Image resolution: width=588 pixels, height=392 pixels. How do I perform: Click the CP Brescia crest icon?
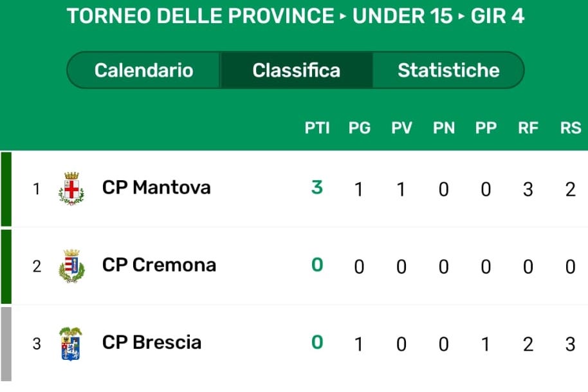point(71,343)
